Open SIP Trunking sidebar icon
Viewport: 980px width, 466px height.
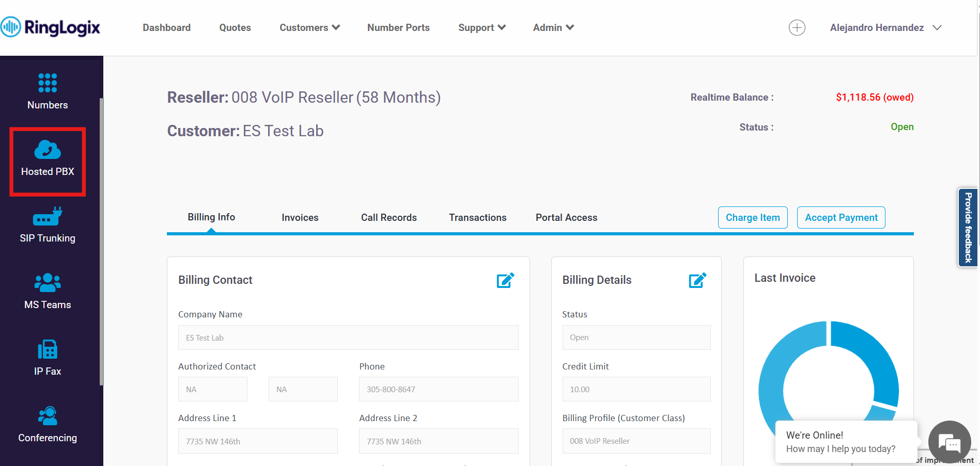click(48, 217)
